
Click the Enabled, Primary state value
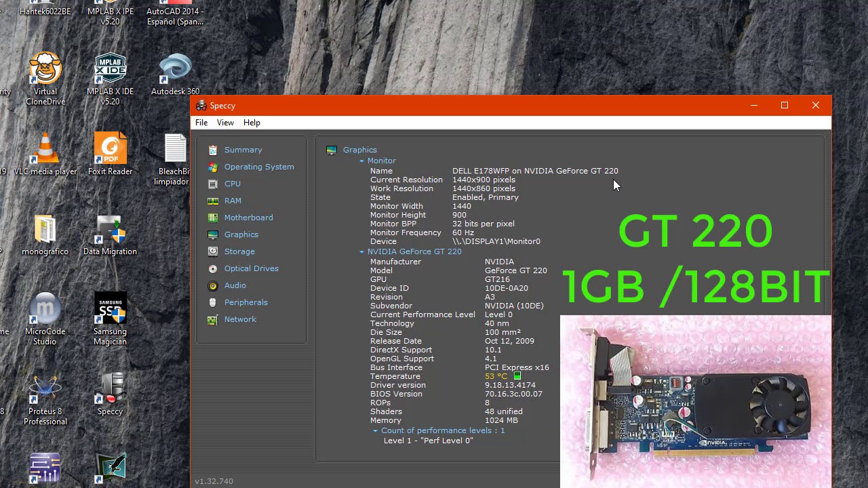pos(486,197)
